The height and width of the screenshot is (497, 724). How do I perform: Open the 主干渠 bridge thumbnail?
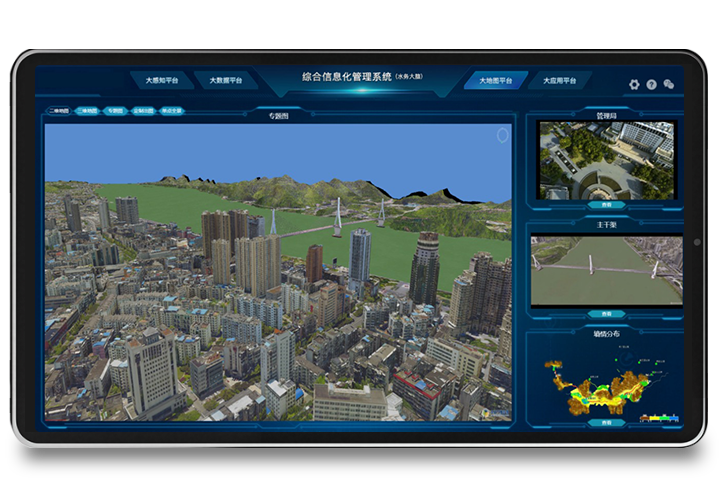click(x=606, y=270)
